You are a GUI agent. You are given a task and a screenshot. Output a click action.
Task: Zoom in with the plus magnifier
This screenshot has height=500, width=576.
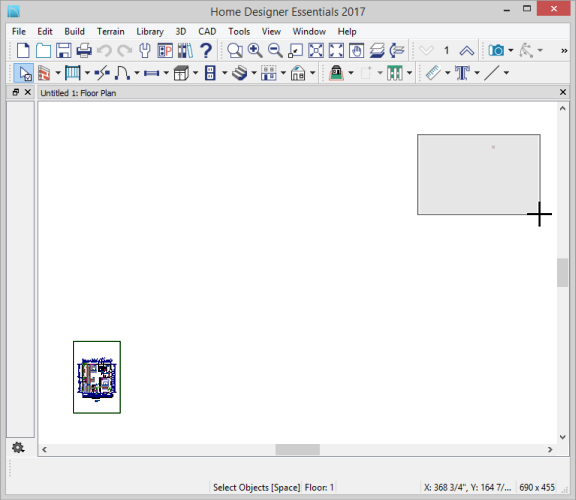coord(255,50)
